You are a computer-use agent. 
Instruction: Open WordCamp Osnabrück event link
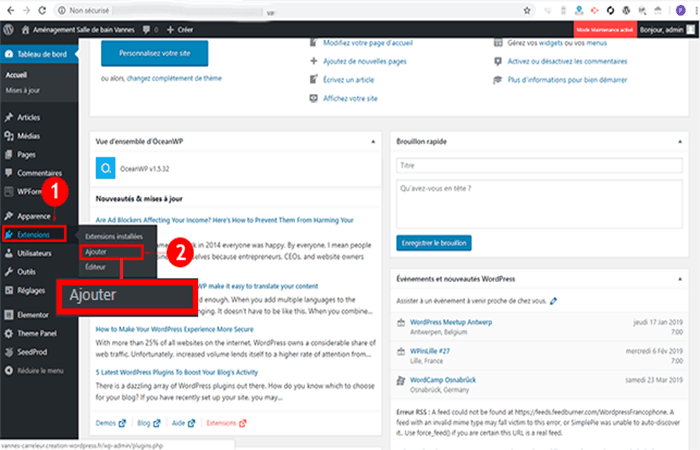[x=443, y=380]
